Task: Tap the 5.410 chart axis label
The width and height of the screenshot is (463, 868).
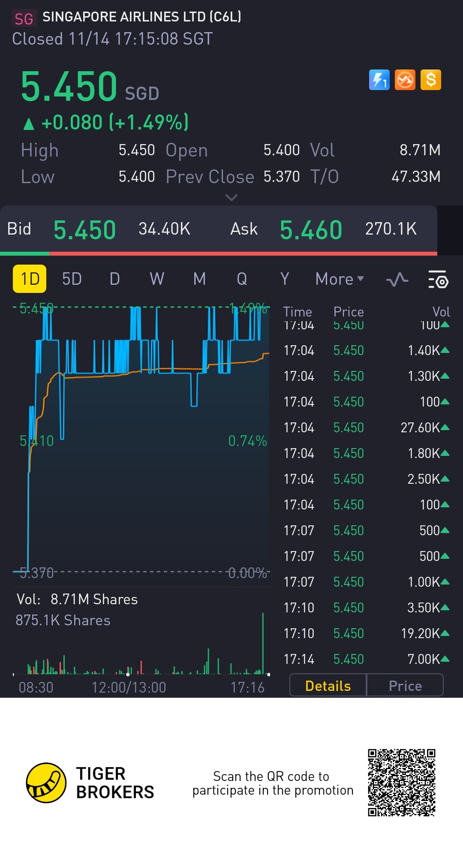Action: [x=37, y=441]
